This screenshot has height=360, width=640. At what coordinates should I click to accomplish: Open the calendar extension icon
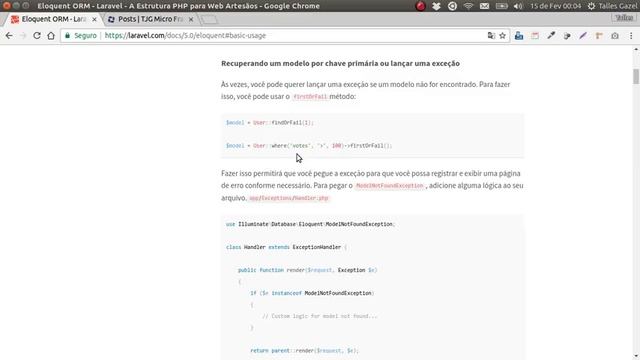click(x=535, y=36)
